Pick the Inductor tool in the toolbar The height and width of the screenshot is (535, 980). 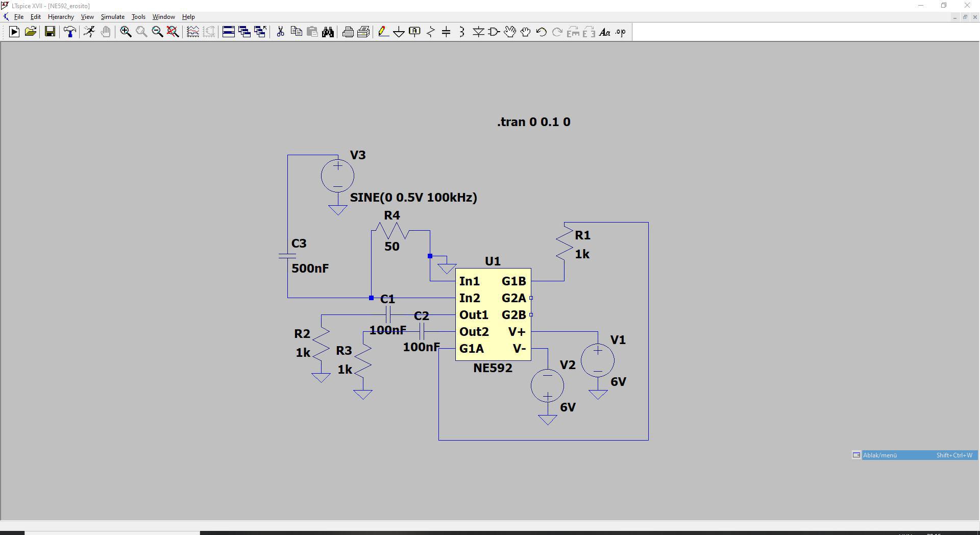(x=462, y=32)
